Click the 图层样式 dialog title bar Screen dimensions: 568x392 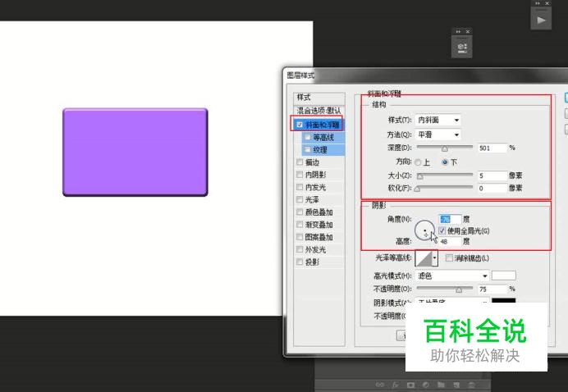pos(426,75)
